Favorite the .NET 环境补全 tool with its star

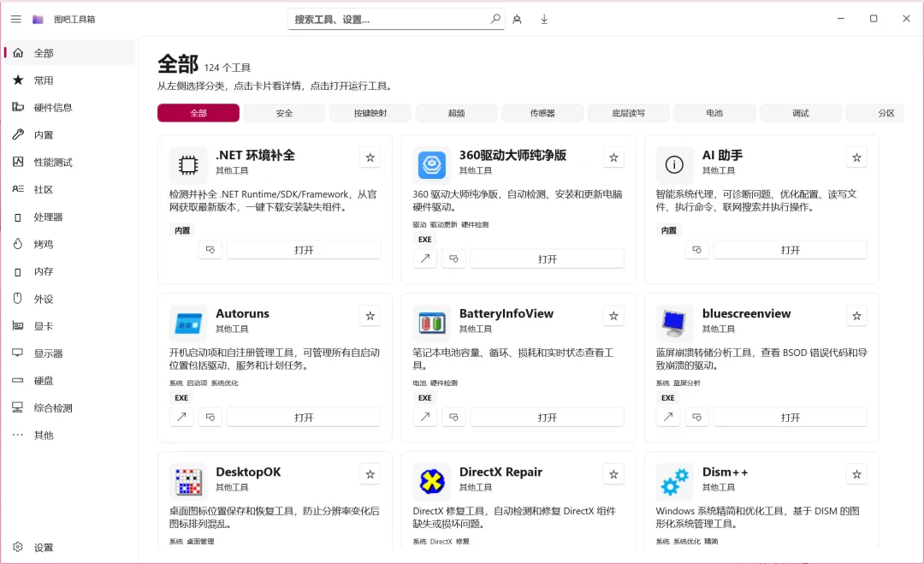click(x=370, y=157)
